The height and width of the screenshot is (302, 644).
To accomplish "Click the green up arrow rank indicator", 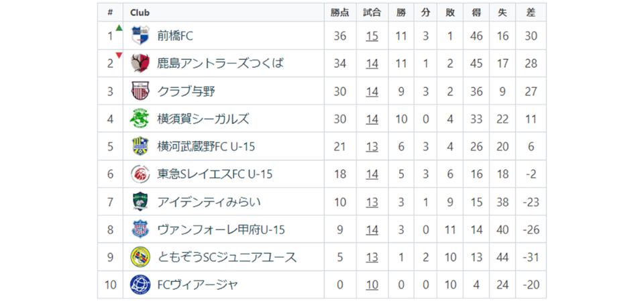I will [119, 28].
